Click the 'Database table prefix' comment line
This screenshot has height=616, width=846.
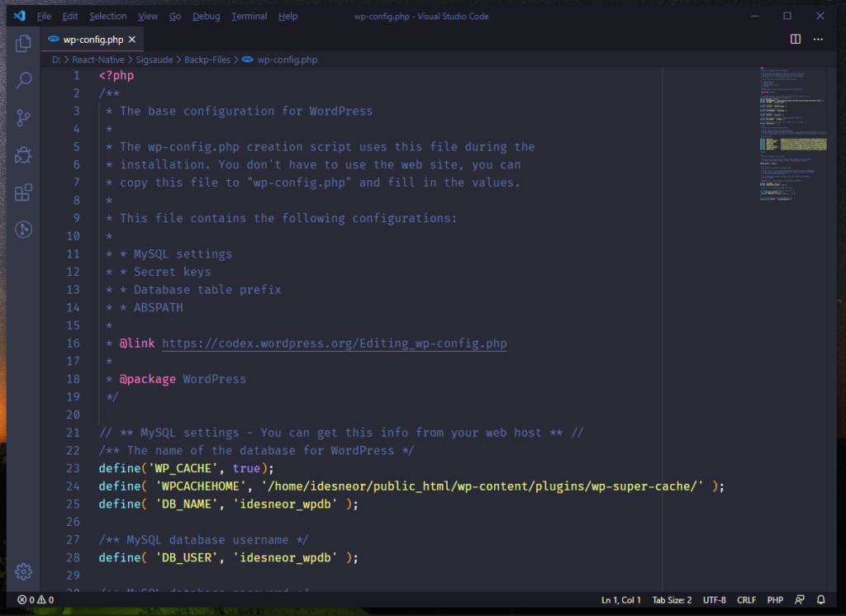[x=207, y=290]
